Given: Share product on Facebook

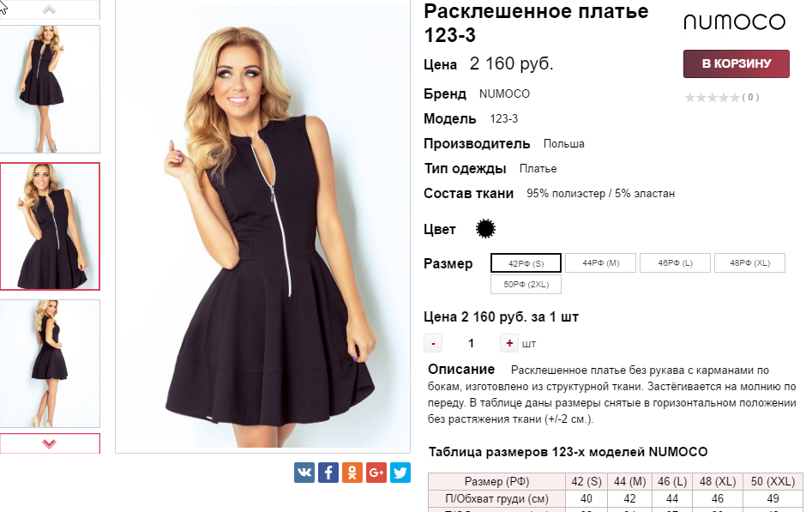Looking at the screenshot, I should click(x=328, y=473).
